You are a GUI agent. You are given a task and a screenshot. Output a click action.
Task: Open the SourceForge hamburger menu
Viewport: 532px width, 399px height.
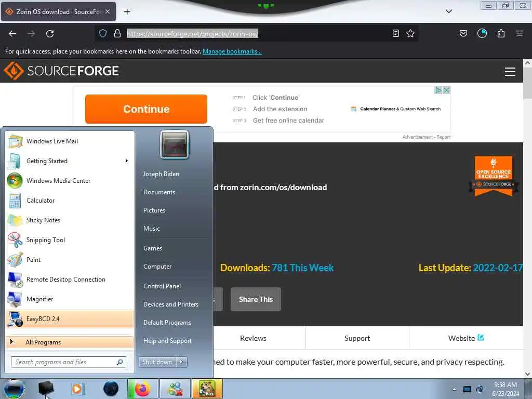(510, 72)
